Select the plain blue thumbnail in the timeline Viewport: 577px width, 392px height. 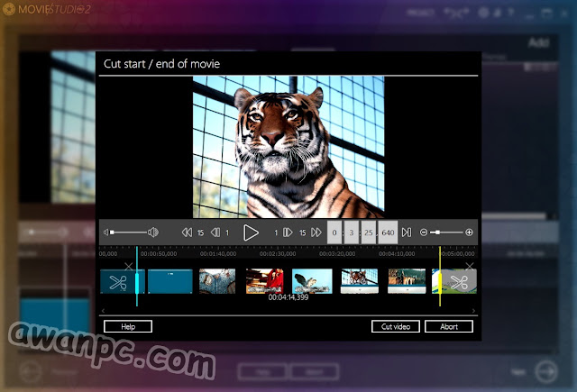pos(170,282)
